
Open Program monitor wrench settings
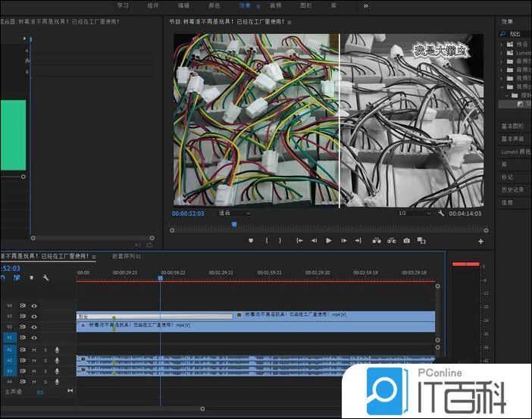coord(441,214)
